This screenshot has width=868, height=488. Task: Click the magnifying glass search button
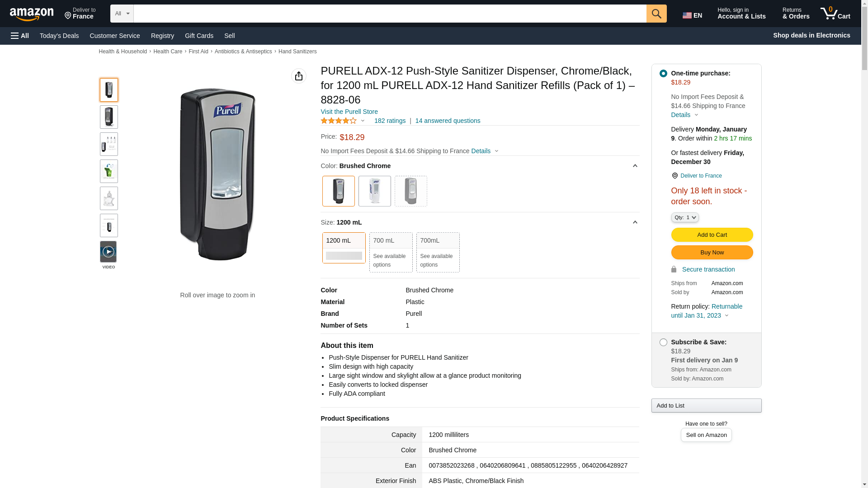coord(656,14)
